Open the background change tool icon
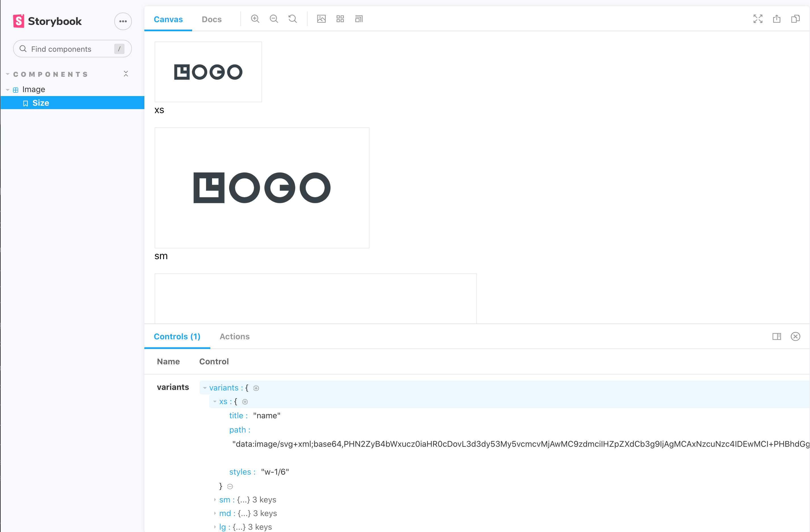Viewport: 810px width, 532px height. (x=321, y=19)
